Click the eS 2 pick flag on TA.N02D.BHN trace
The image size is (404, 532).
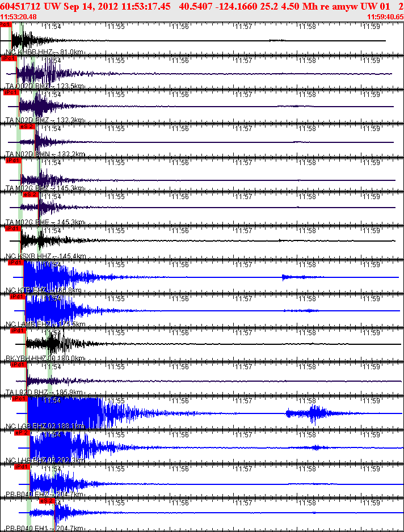(x=27, y=126)
